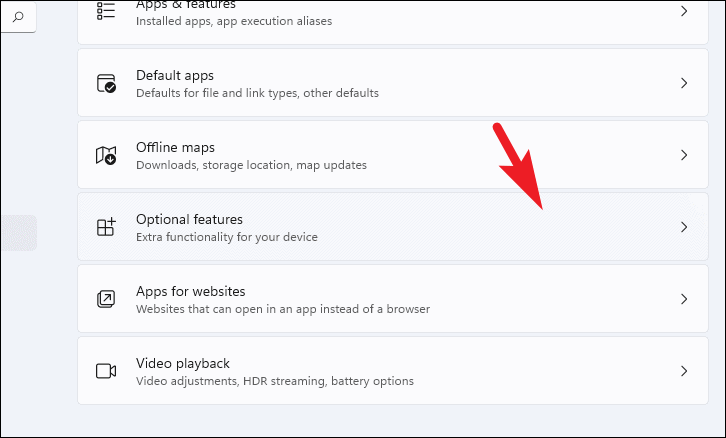The image size is (726, 438).
Task: Click the Optional features grid-plus icon
Action: (106, 227)
